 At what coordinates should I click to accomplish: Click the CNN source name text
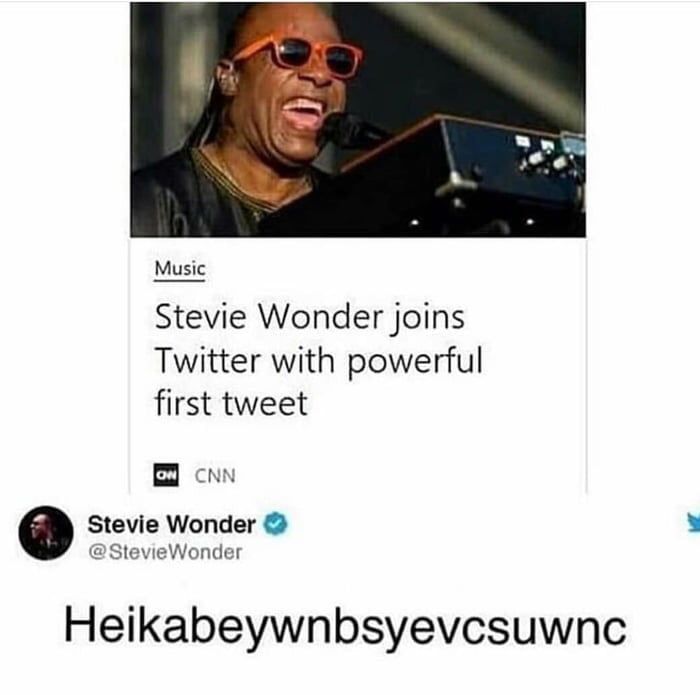(x=215, y=476)
